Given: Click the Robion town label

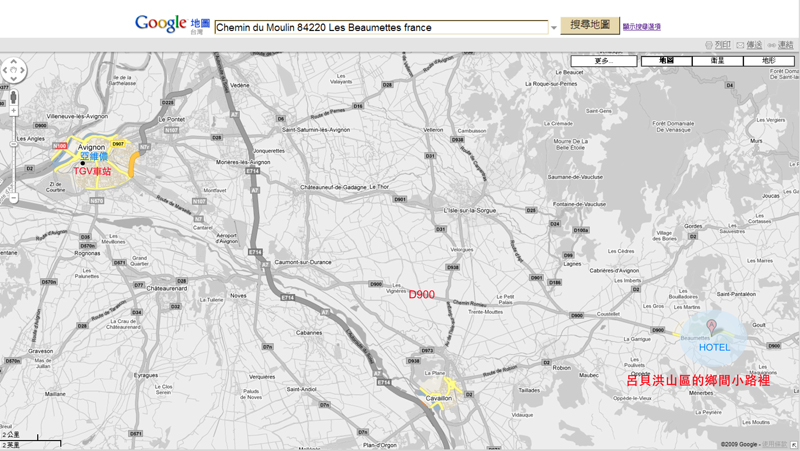Looking at the screenshot, I should (x=562, y=368).
